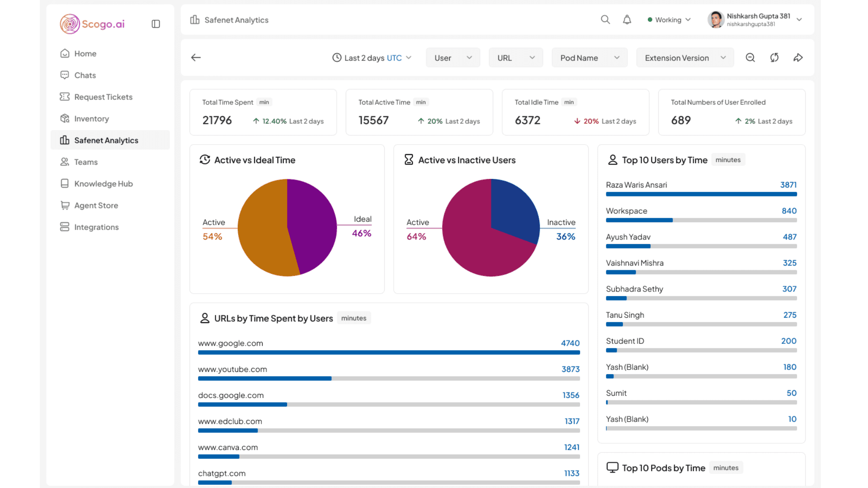Select Integrations in the sidebar
The height and width of the screenshot is (488, 868).
tap(96, 227)
